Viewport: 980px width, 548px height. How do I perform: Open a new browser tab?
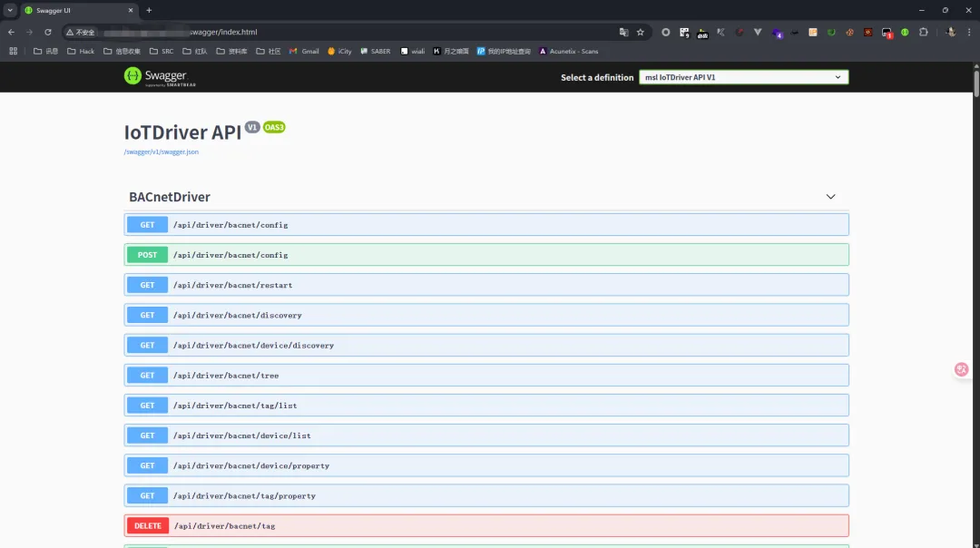[149, 11]
